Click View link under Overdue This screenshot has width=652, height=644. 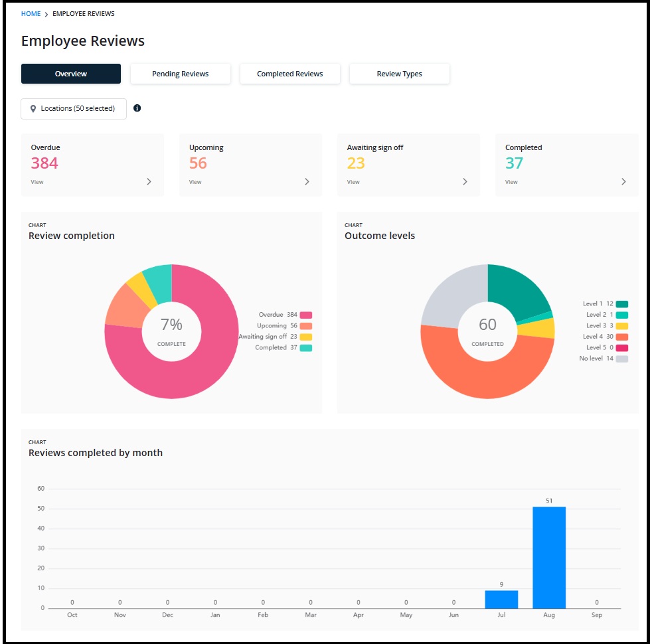(37, 182)
